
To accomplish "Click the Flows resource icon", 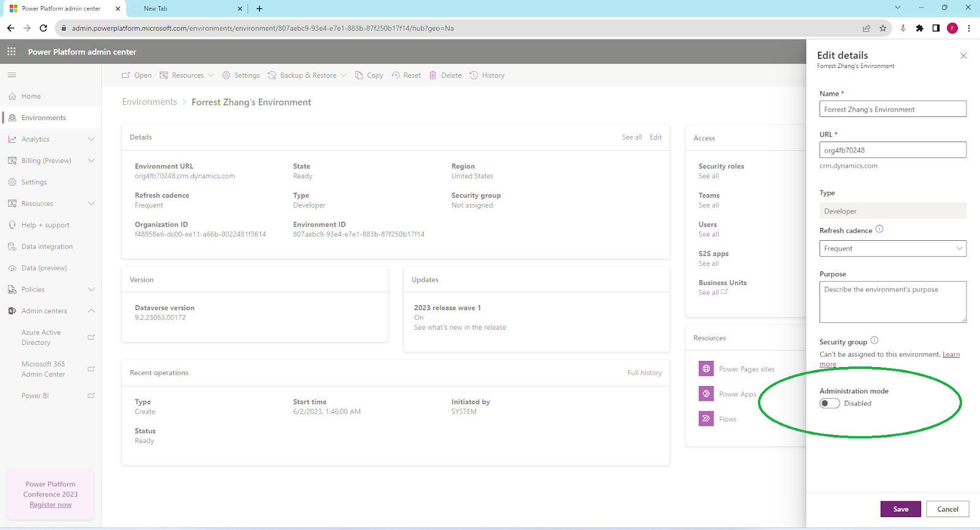I will coord(706,419).
